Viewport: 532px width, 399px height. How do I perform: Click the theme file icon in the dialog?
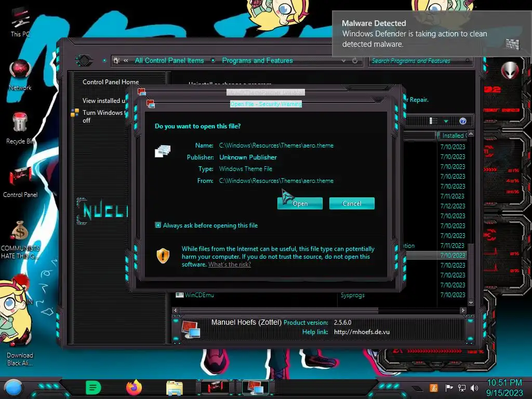tap(163, 151)
